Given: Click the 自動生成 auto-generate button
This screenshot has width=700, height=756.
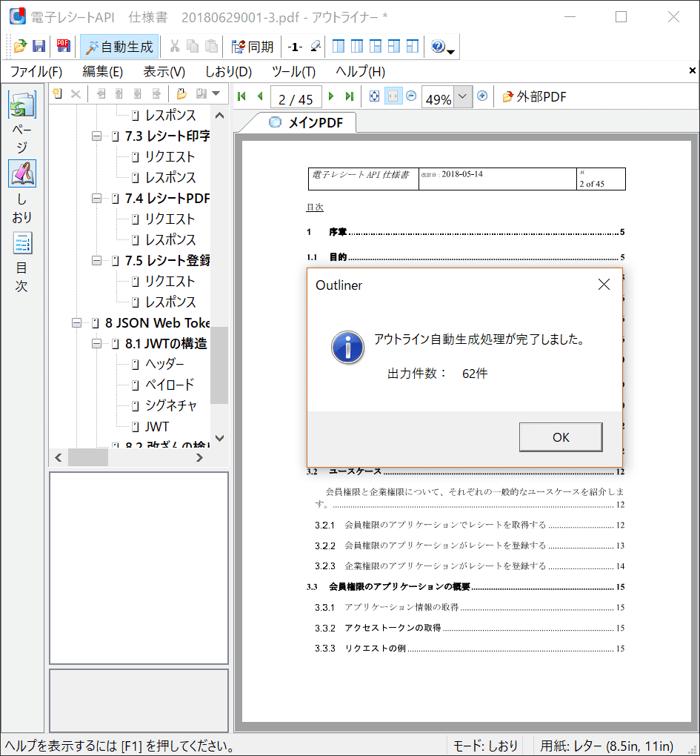Looking at the screenshot, I should pos(119,47).
